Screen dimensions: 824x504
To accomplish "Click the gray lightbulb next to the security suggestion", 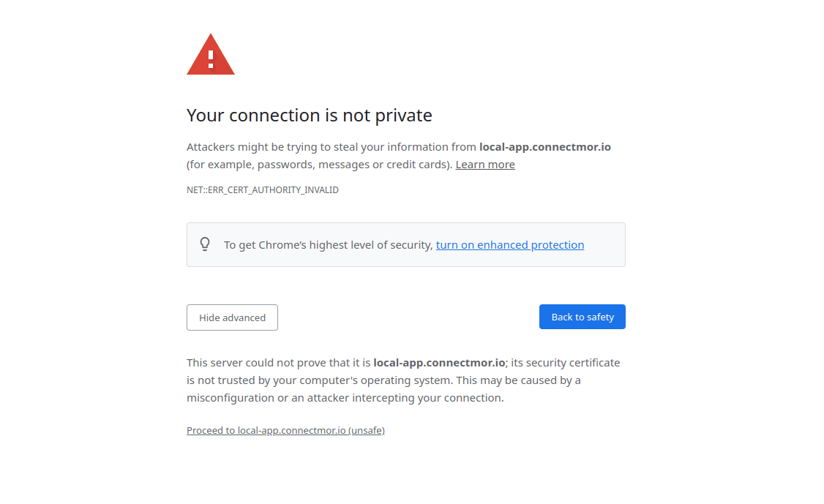I will point(205,244).
